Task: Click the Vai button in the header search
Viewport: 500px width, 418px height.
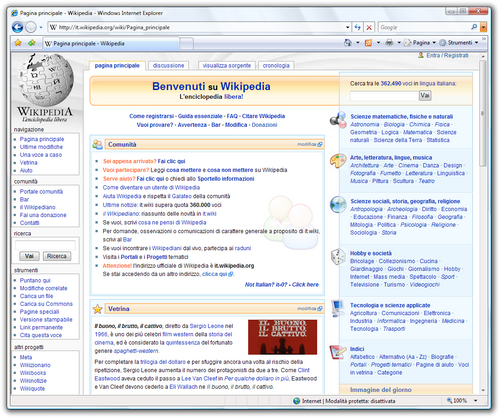Action: [x=425, y=96]
